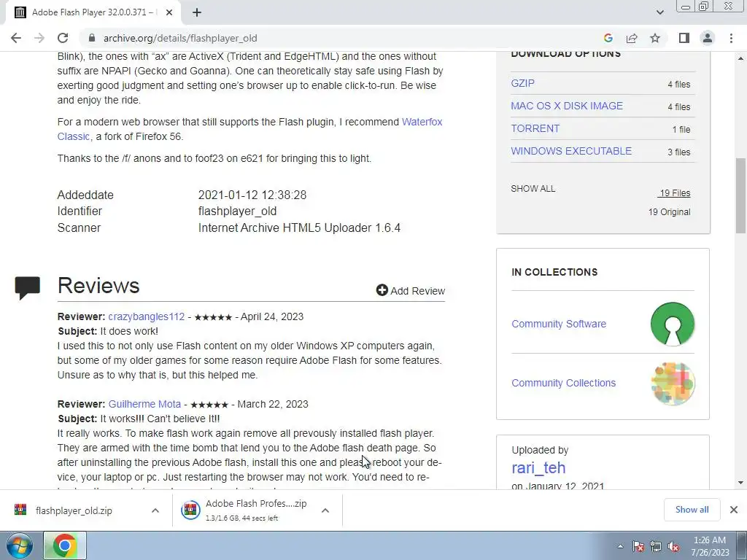Open the Community Collections link
747x560 pixels.
(x=564, y=383)
